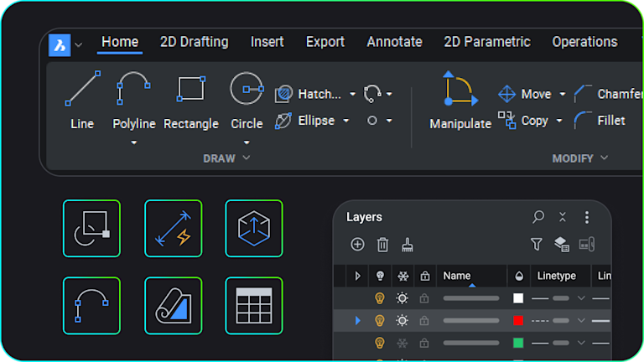The height and width of the screenshot is (362, 644).
Task: Click the purge brush icon in Layers
Action: (x=408, y=245)
